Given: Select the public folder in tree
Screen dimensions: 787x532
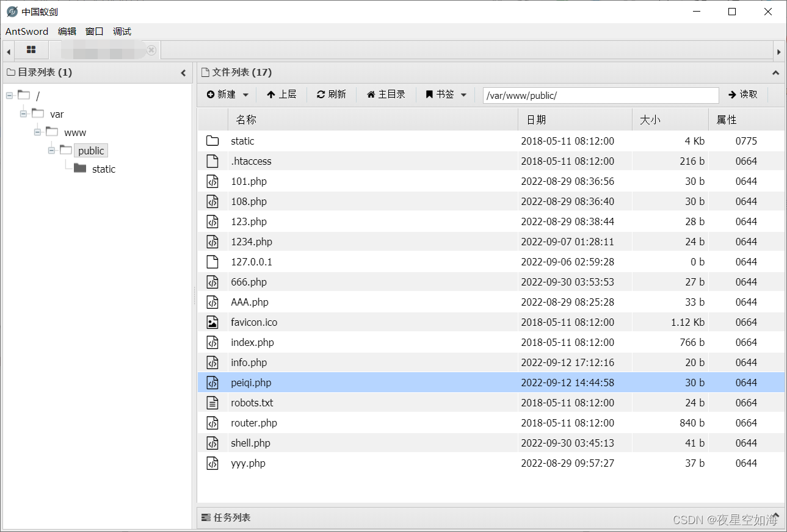Looking at the screenshot, I should (x=91, y=151).
